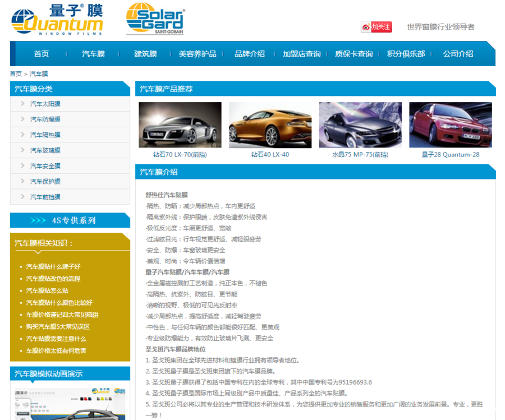Click the chevron beside 汽车防爆膜
Screen dimensions: 505x420
(x=22, y=119)
